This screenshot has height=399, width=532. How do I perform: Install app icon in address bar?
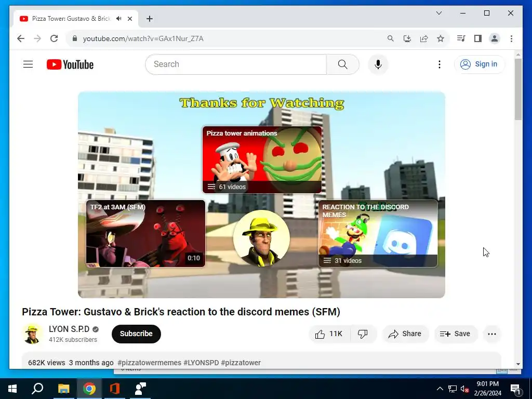(x=407, y=38)
